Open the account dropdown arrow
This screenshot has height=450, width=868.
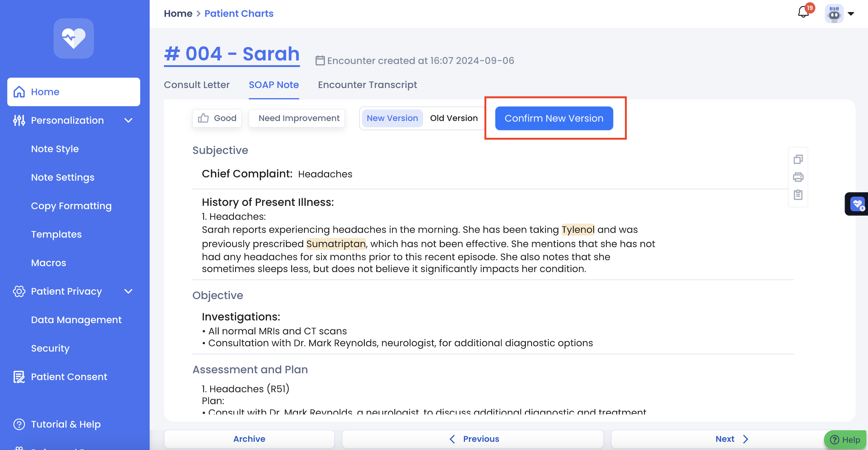pos(851,14)
